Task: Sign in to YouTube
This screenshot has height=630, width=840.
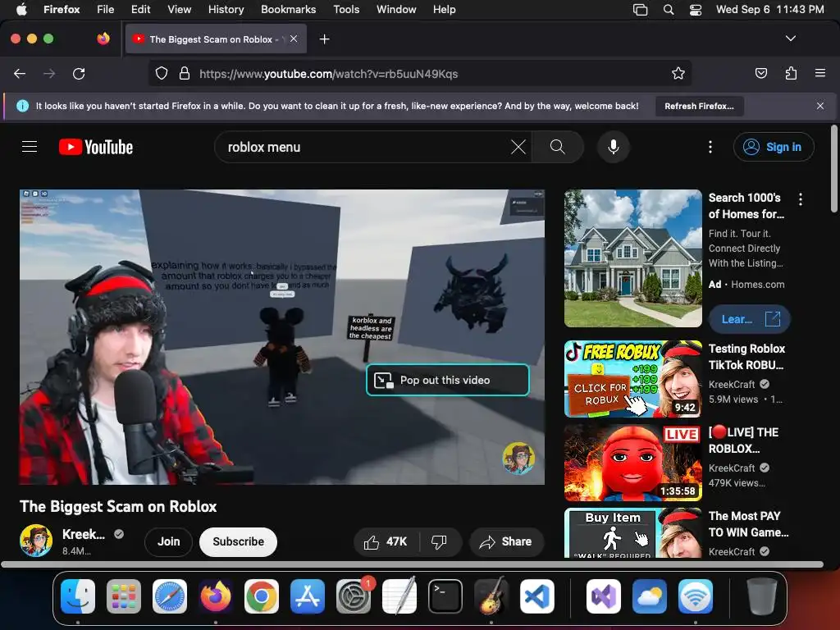Action: pyautogui.click(x=774, y=147)
